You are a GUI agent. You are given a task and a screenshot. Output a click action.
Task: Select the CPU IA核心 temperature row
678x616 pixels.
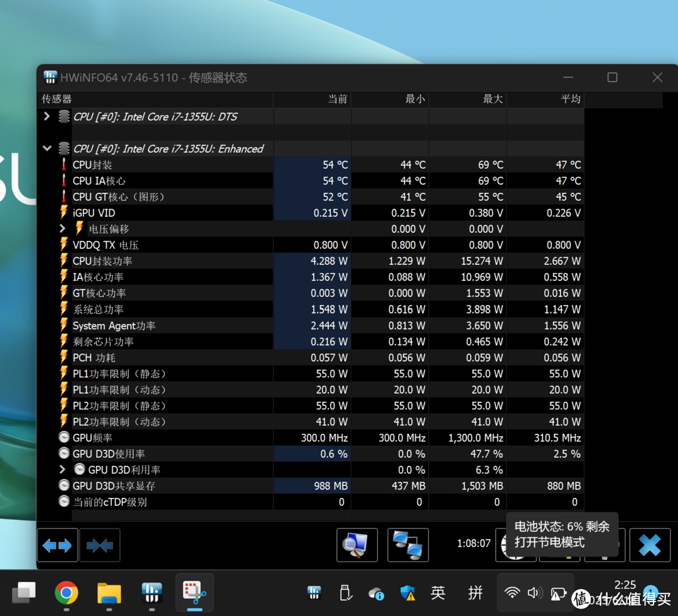[311, 181]
